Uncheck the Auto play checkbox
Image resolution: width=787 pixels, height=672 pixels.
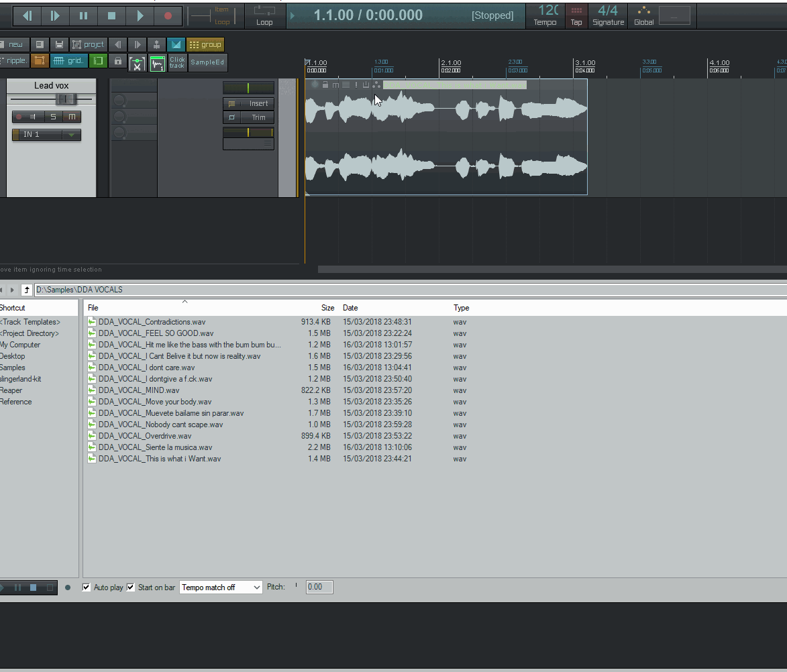87,587
